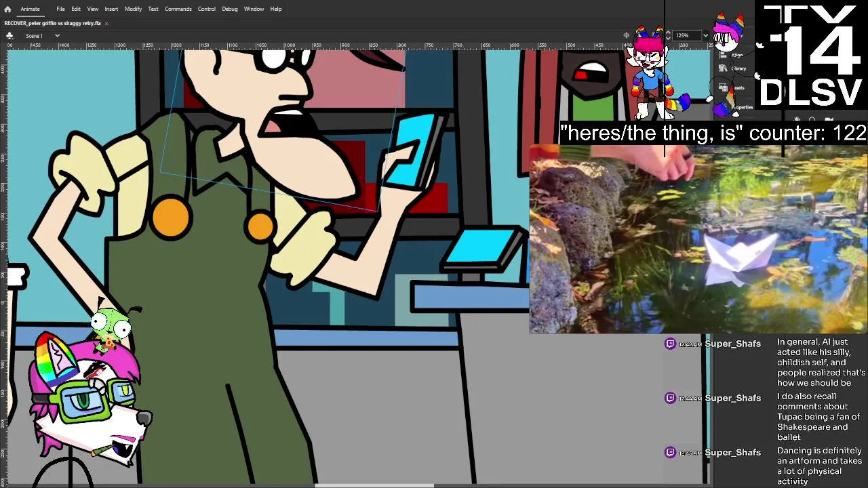868x488 pixels.
Task: Open the File menu
Action: click(x=60, y=9)
